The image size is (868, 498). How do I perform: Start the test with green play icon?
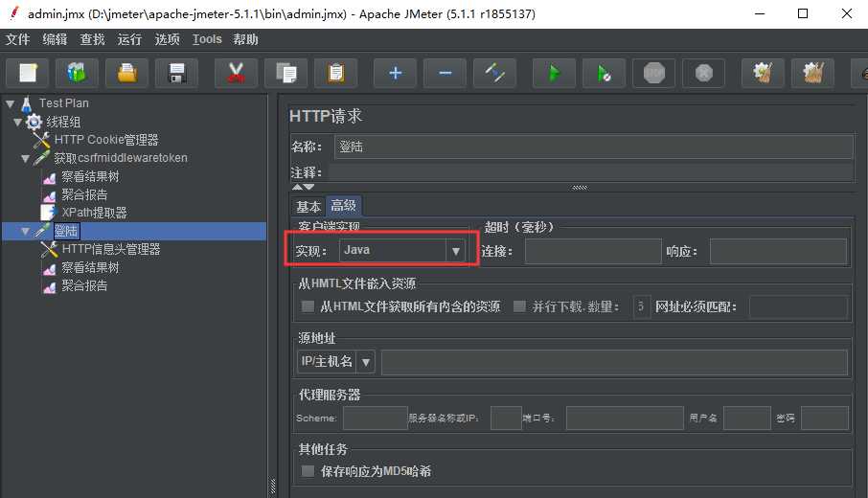[554, 73]
